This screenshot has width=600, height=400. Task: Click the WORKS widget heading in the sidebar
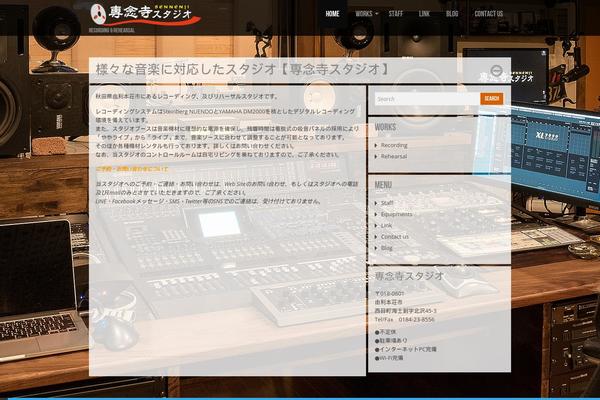click(385, 127)
